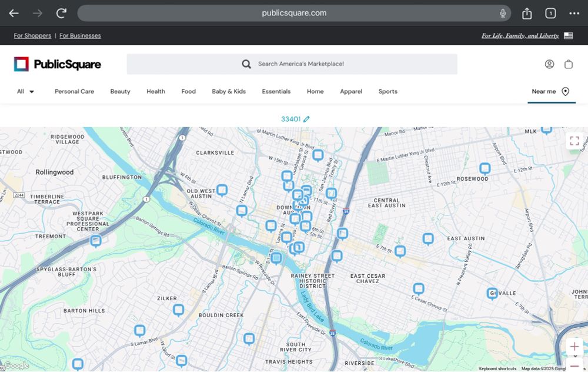The width and height of the screenshot is (588, 372).
Task: Select the map marker below Bouldin Creek
Action: point(249,339)
